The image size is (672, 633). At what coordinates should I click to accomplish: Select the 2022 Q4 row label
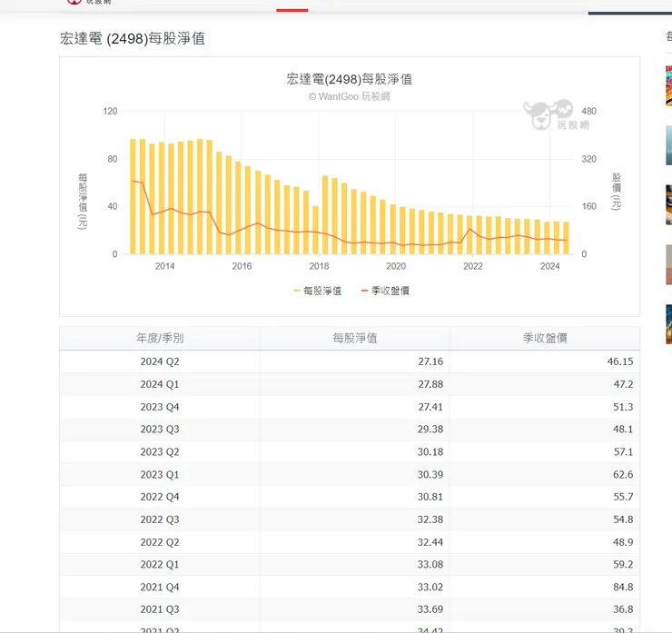160,497
